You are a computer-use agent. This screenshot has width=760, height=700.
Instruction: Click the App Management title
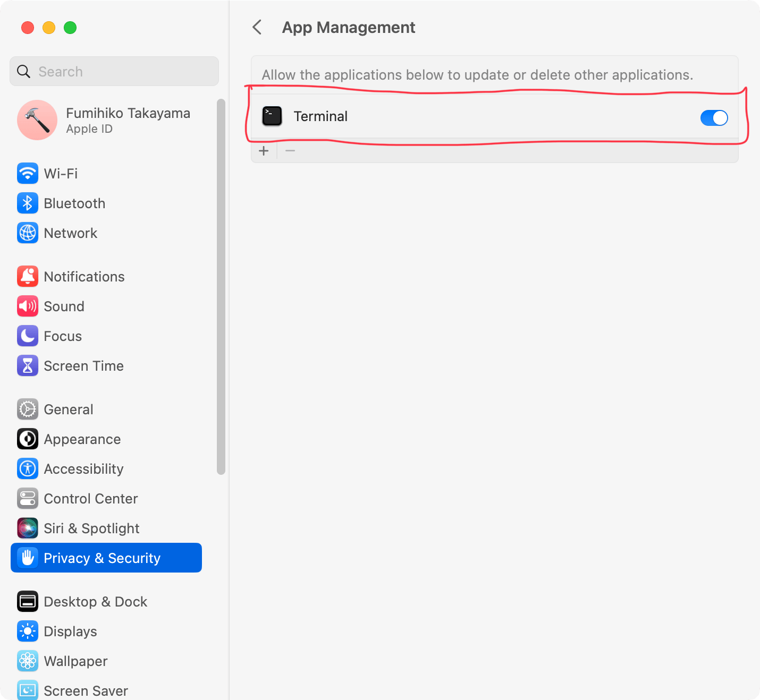coord(349,27)
